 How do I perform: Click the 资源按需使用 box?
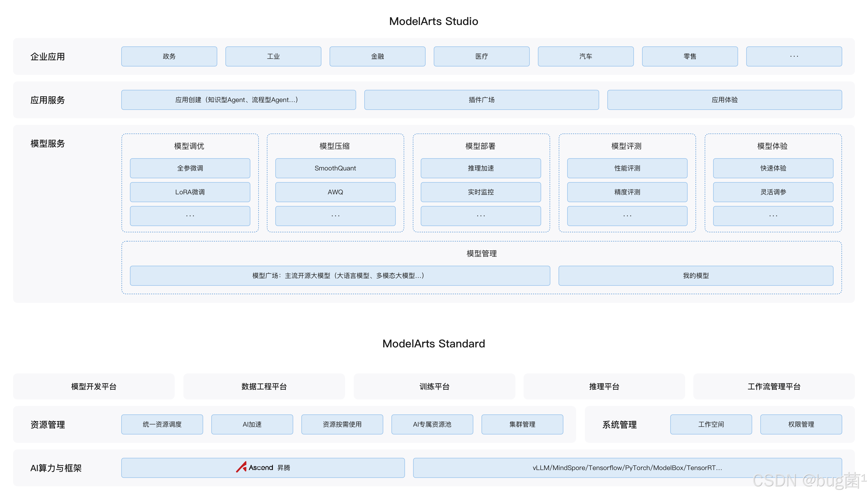342,424
